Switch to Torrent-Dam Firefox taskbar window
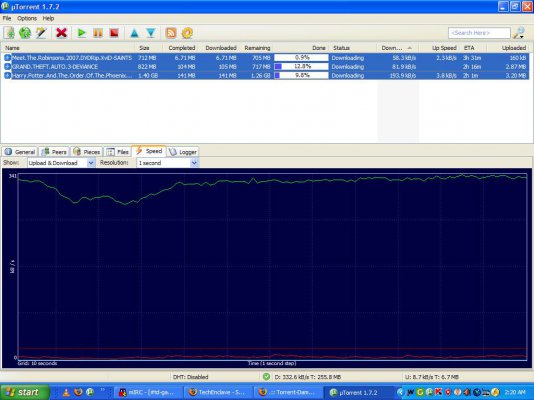The height and width of the screenshot is (400, 534). (288, 393)
